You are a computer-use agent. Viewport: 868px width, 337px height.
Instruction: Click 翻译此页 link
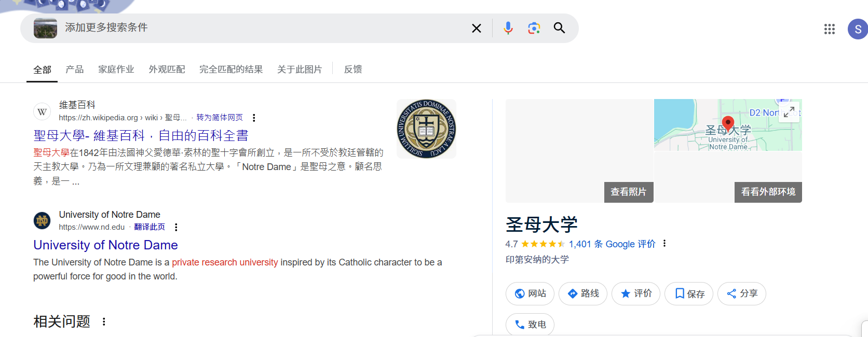click(x=150, y=227)
